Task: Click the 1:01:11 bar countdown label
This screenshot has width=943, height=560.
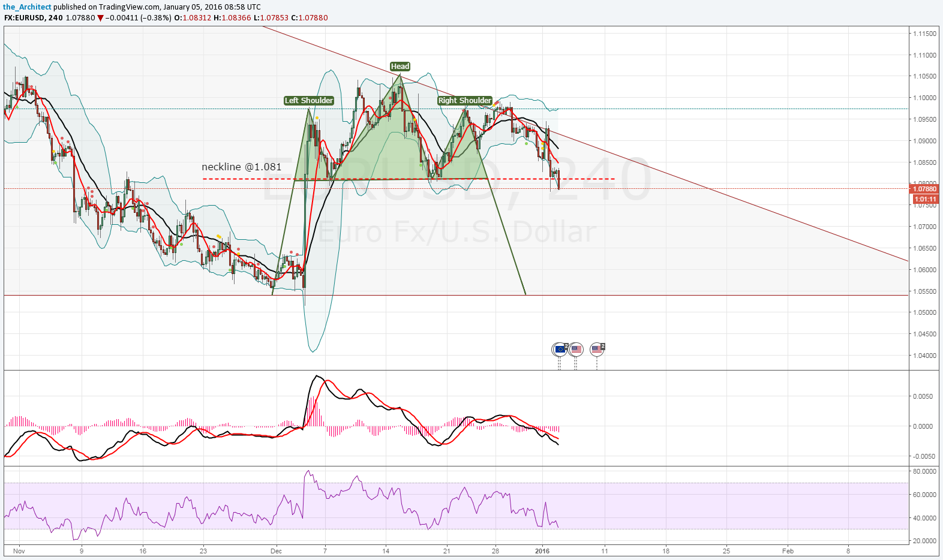Action: pos(925,199)
